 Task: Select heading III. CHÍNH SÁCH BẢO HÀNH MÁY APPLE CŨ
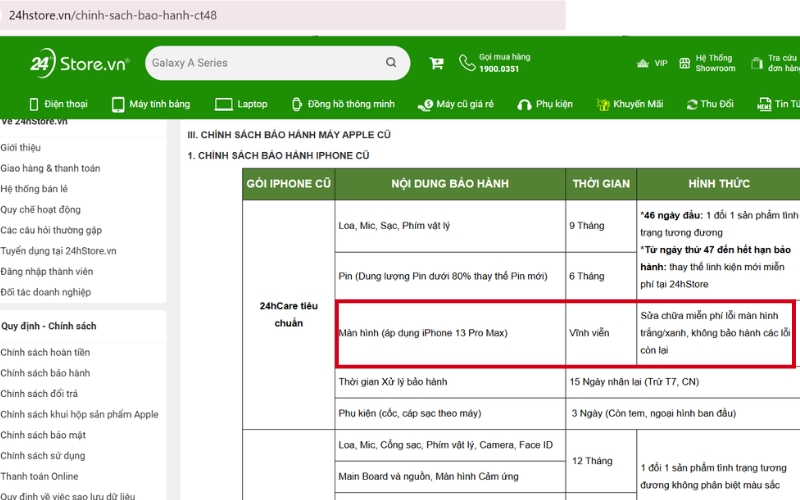(x=289, y=135)
